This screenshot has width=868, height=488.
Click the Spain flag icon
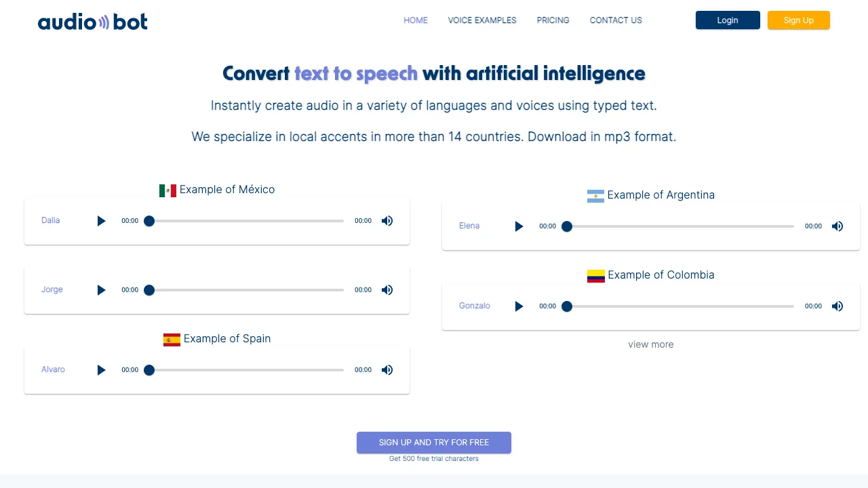coord(172,339)
